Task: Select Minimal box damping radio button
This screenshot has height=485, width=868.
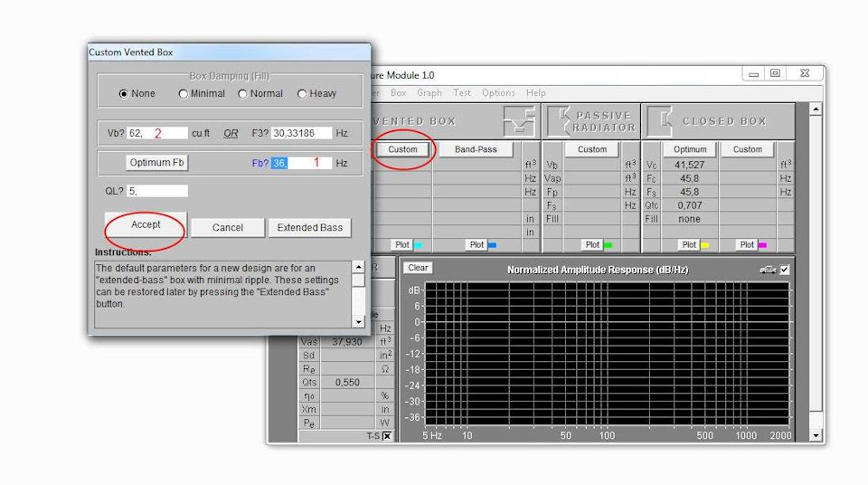Action: click(x=184, y=94)
